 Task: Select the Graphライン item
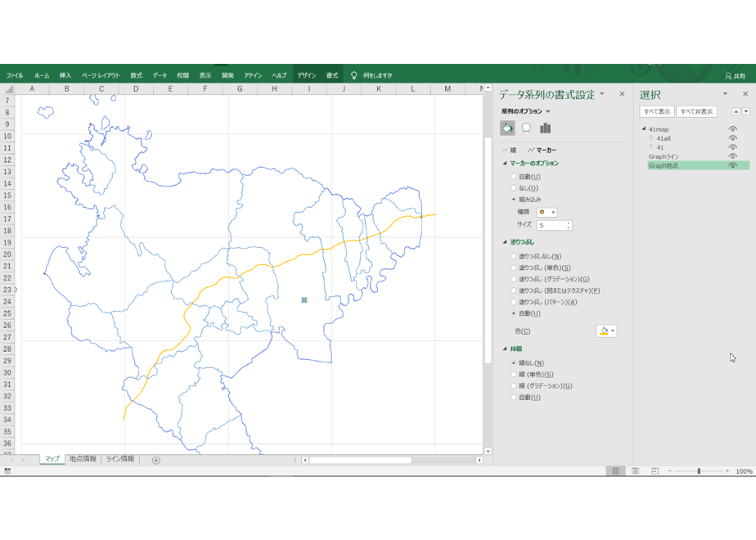coord(664,156)
